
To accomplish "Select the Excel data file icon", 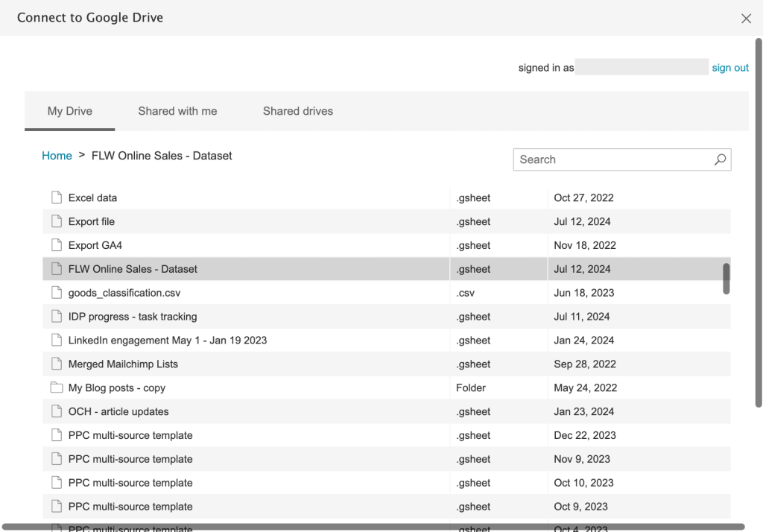I will pyautogui.click(x=57, y=197).
